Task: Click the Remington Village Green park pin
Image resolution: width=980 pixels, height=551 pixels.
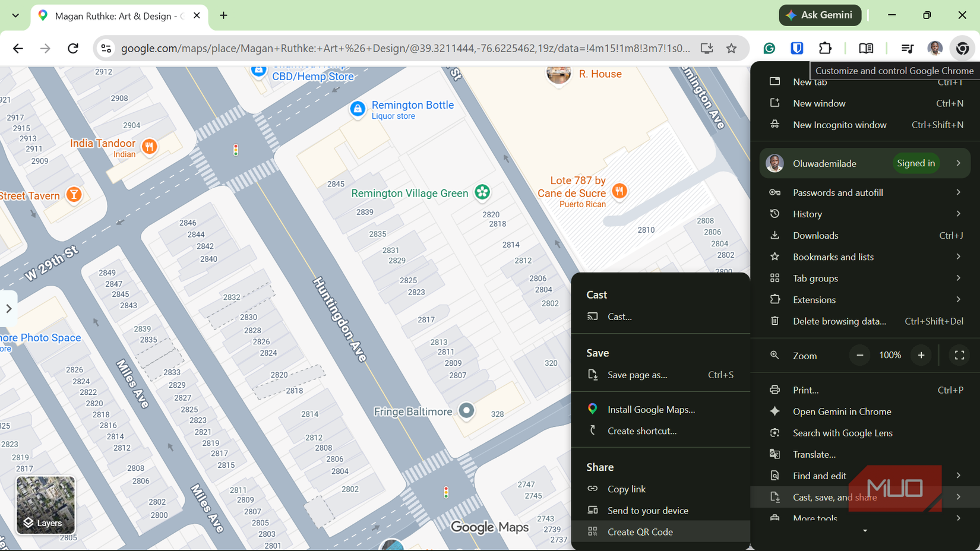Action: (482, 192)
